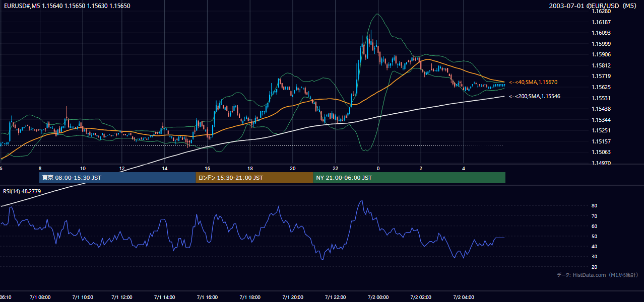The image size is (644, 302).
Task: Click the bottom time label 7/1 10:00
Action: 82,297
